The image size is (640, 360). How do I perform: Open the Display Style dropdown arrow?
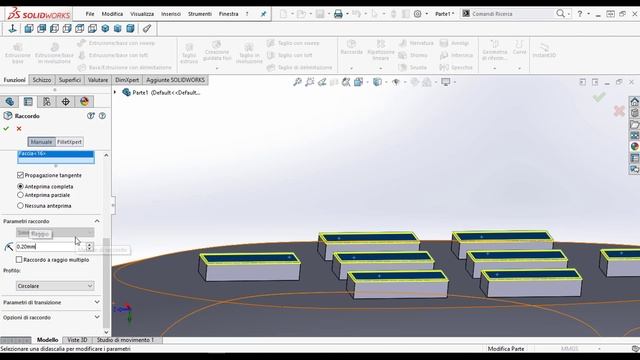(x=386, y=82)
